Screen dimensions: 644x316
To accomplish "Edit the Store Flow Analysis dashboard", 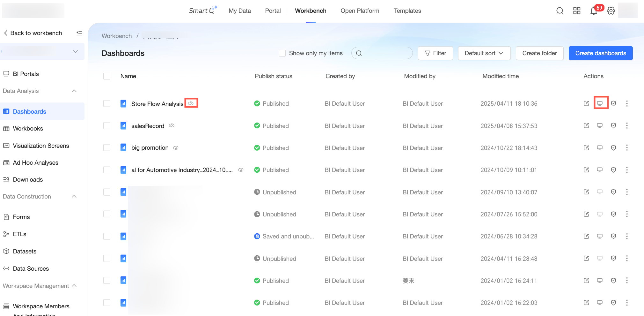I will 586,103.
